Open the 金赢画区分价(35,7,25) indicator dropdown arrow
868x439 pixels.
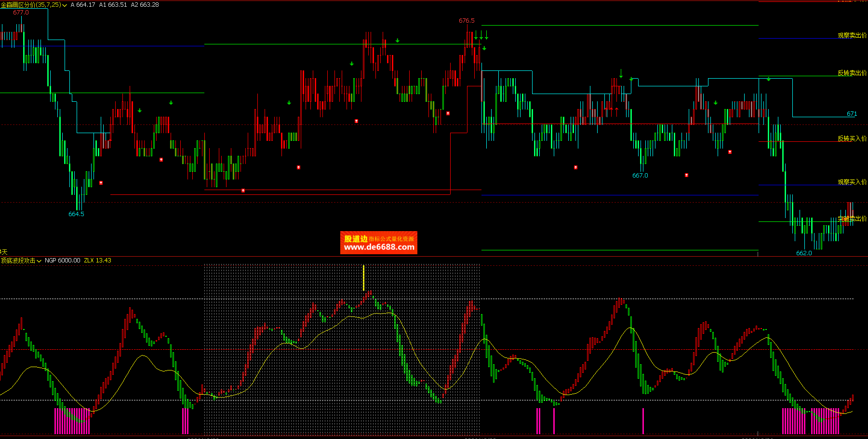[65, 5]
